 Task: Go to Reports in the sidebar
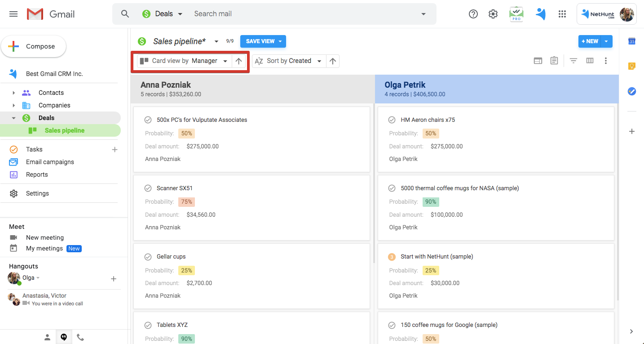tap(37, 174)
